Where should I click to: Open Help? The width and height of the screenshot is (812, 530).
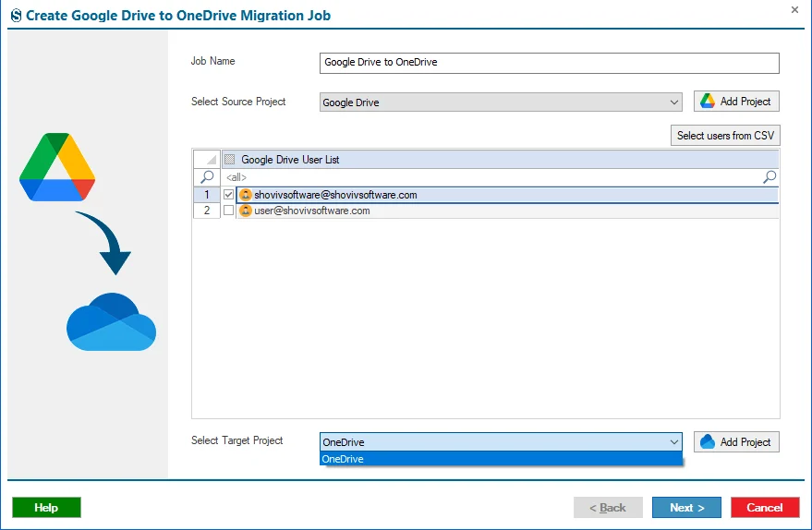pos(46,507)
